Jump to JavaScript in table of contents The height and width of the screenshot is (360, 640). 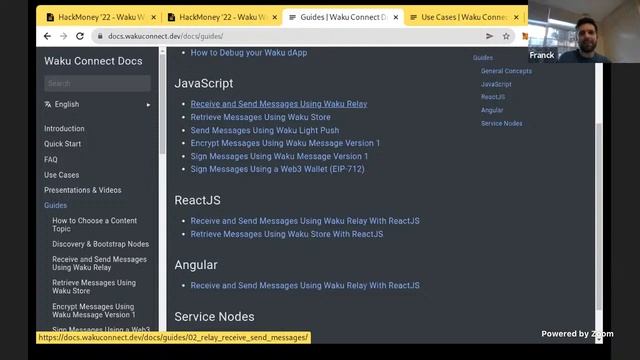pos(496,84)
